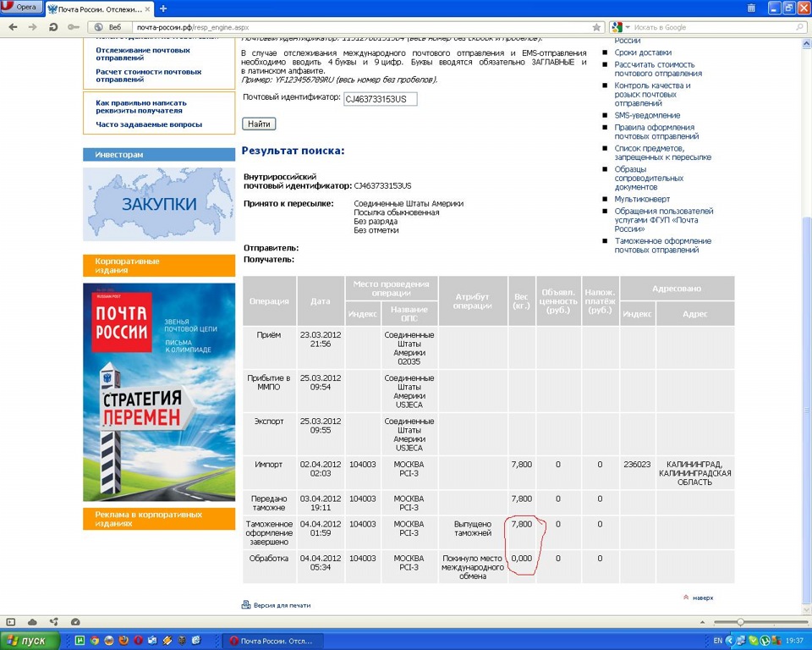Click the Почтовый идентификатор input field
The height and width of the screenshot is (650, 812).
[x=380, y=99]
